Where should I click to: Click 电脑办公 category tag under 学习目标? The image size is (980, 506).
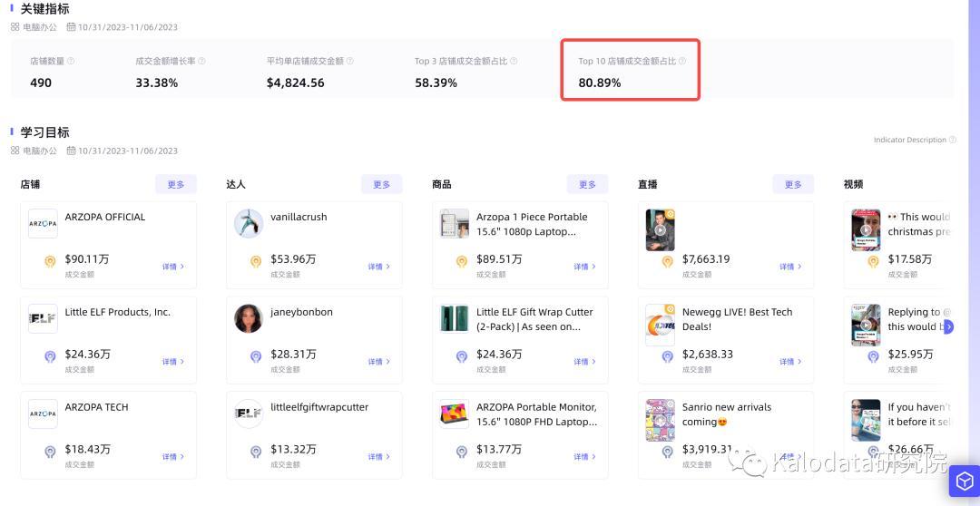tap(34, 151)
